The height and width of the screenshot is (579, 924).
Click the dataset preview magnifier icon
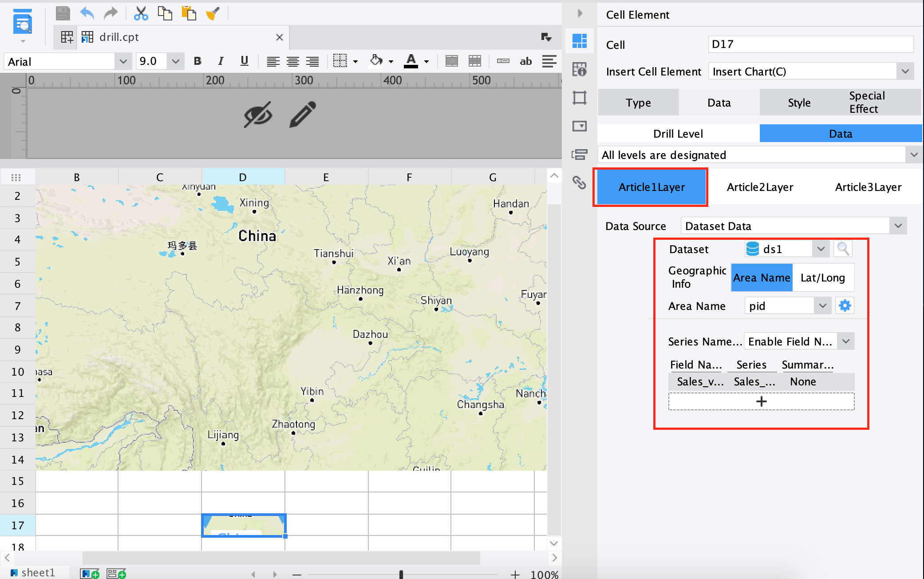coord(843,249)
